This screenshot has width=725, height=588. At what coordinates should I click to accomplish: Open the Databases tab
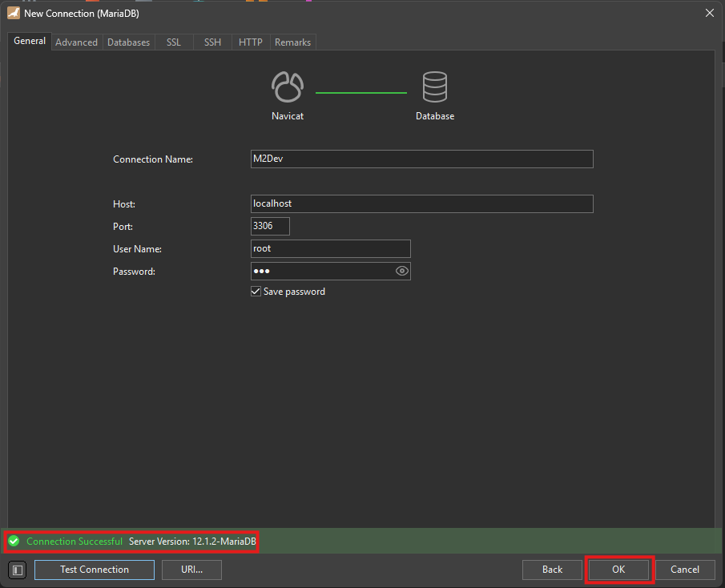pos(128,42)
